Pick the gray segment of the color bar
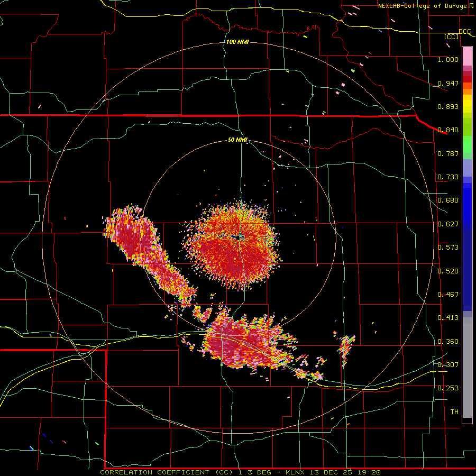The height and width of the screenshot is (476, 476). [x=467, y=368]
